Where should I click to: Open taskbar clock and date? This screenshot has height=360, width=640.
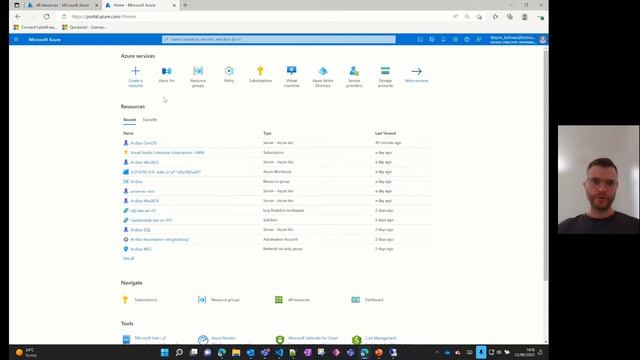tap(524, 352)
